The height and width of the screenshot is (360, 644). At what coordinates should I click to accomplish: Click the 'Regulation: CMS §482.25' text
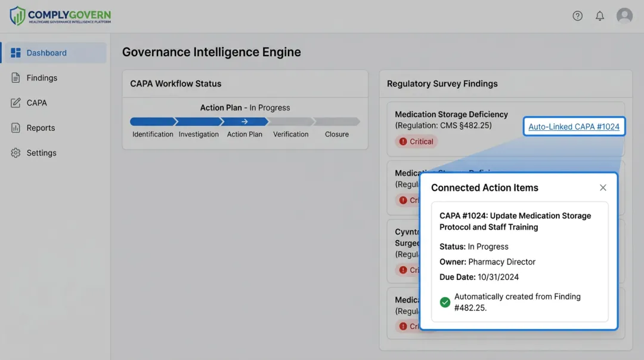click(x=443, y=125)
